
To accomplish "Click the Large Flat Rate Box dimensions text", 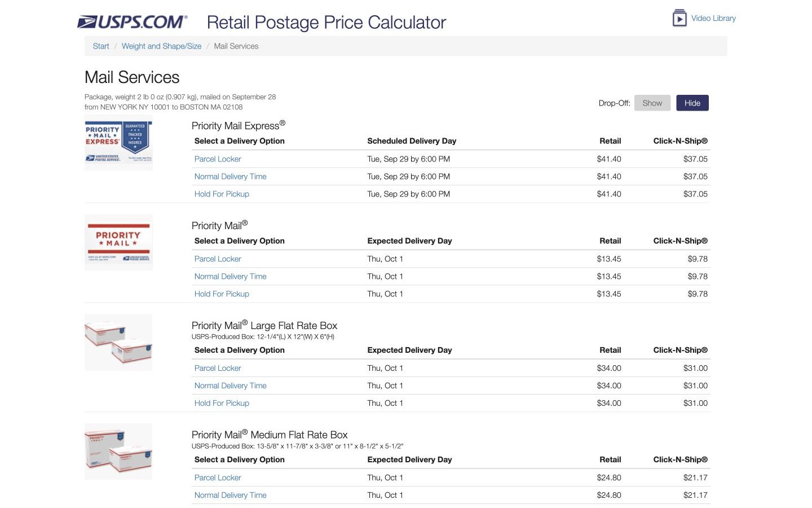I will pyautogui.click(x=263, y=337).
